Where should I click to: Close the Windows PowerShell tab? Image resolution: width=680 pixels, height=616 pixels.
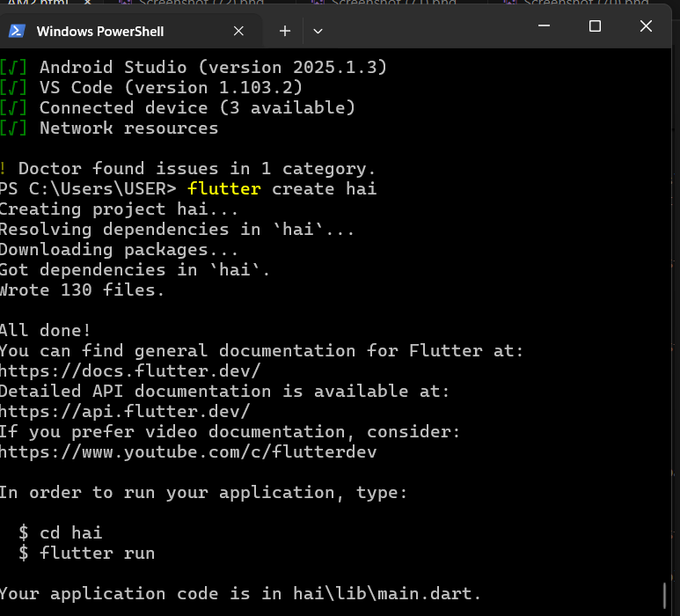point(238,31)
